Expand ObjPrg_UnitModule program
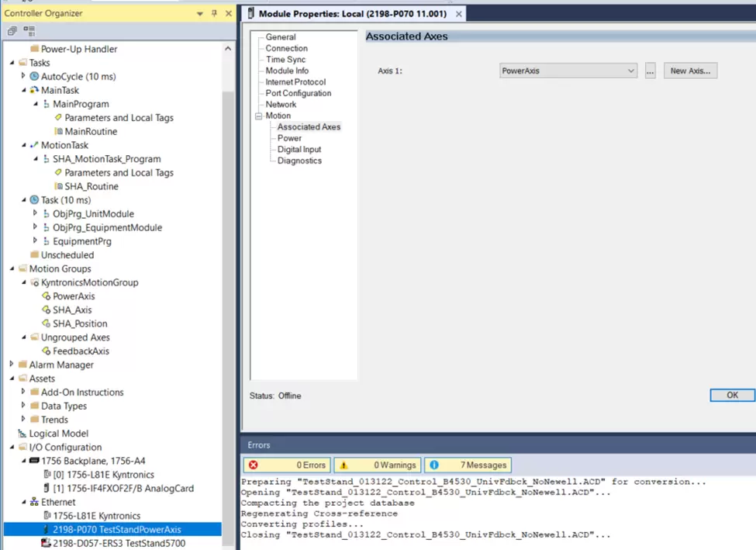The width and height of the screenshot is (756, 550). pos(35,213)
